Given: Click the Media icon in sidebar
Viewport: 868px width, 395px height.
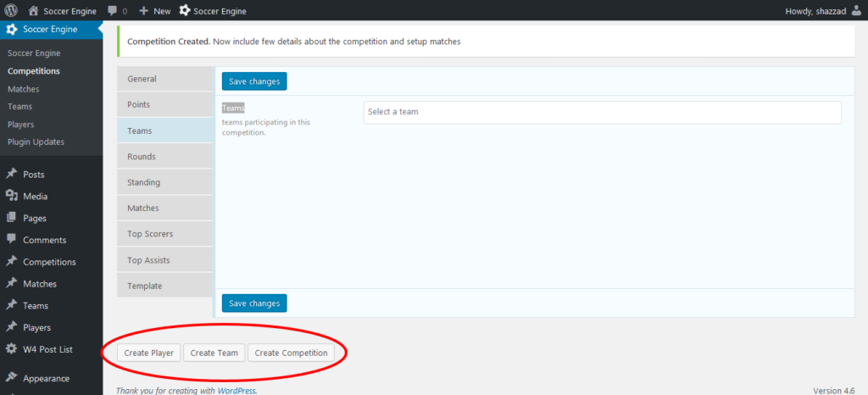Looking at the screenshot, I should coord(11,196).
